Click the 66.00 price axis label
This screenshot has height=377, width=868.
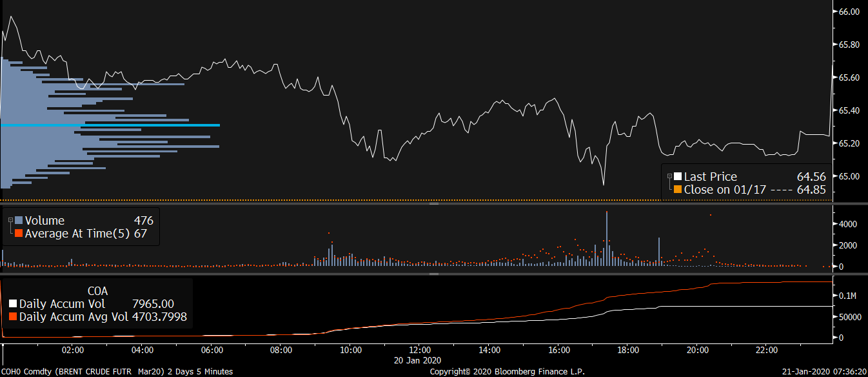[x=849, y=12]
